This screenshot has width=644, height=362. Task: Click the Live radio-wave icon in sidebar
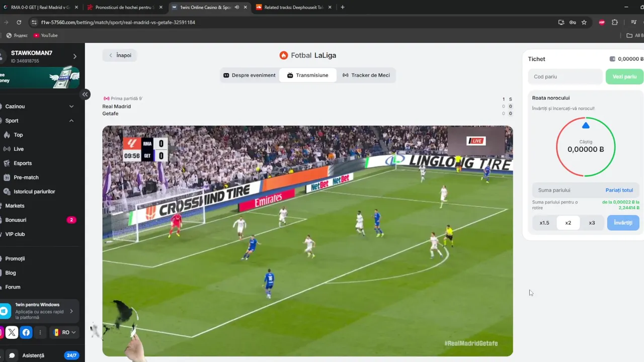point(7,149)
